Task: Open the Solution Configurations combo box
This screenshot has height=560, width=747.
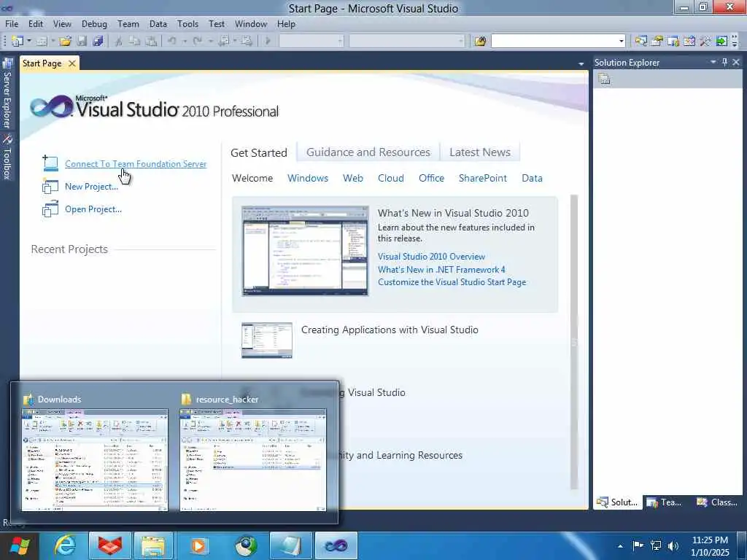Action: point(311,42)
